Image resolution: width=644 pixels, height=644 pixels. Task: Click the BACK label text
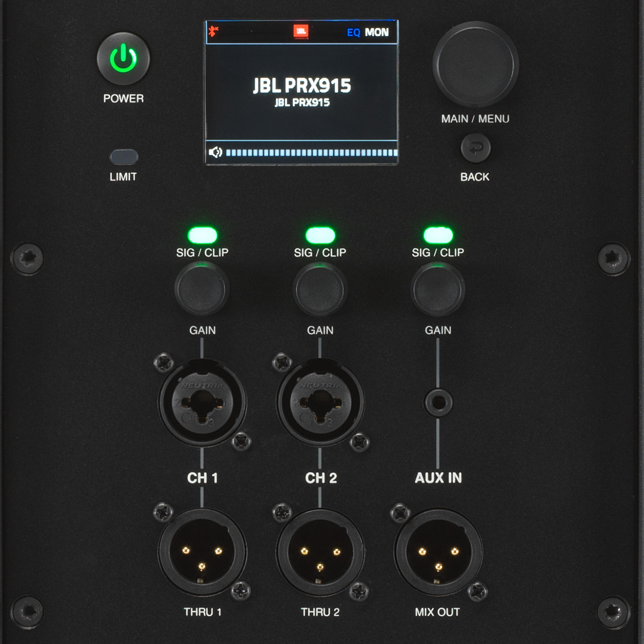point(475,177)
